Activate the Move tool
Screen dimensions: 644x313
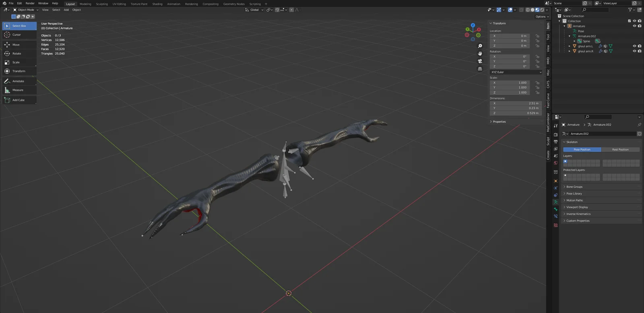(x=19, y=45)
